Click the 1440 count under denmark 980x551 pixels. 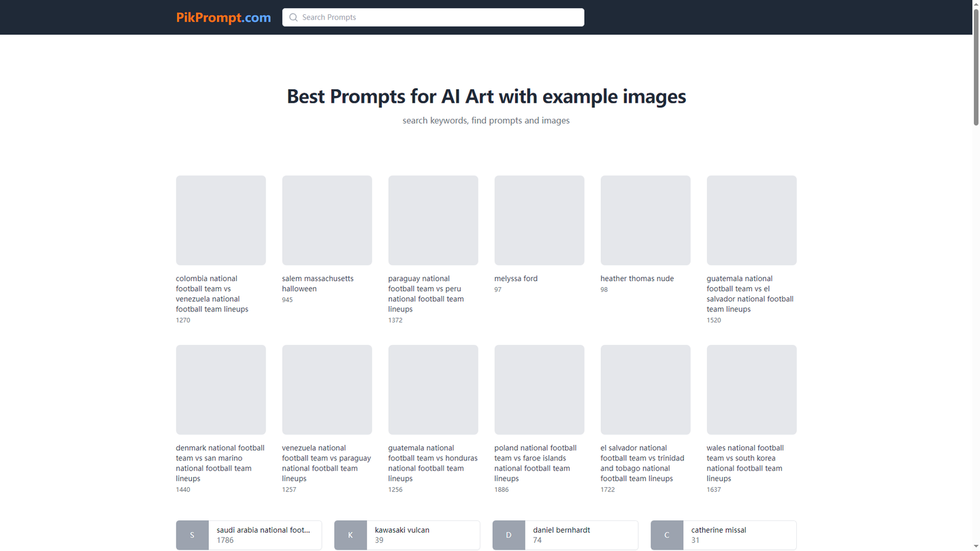183,490
